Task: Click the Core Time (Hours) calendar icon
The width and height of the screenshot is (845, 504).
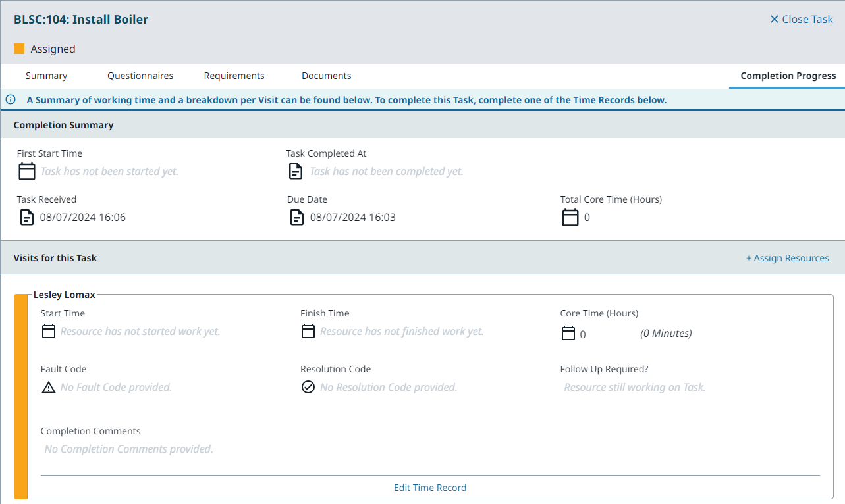Action: pos(568,334)
